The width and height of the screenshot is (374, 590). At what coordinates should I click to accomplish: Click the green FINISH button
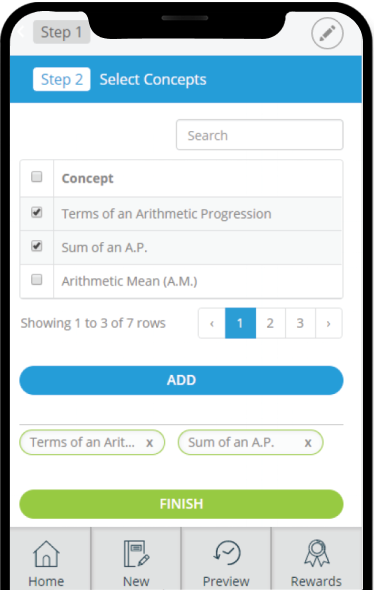[181, 504]
